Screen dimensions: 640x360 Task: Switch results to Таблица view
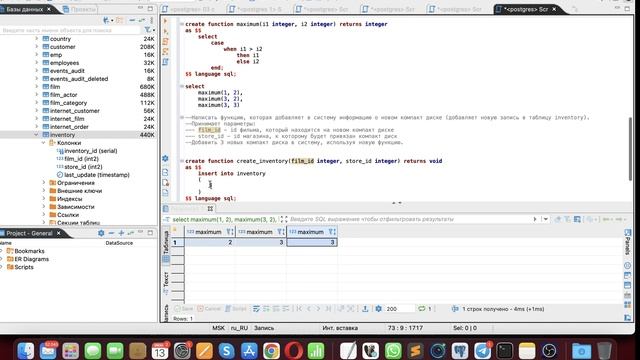[x=166, y=247]
